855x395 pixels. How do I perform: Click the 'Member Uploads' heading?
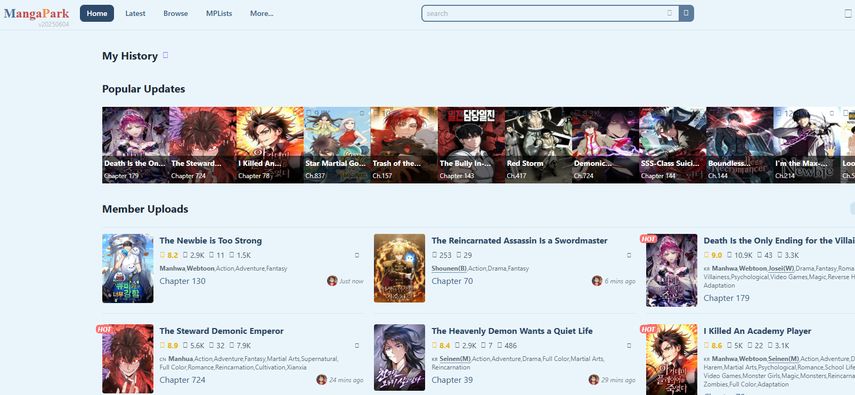click(x=145, y=209)
